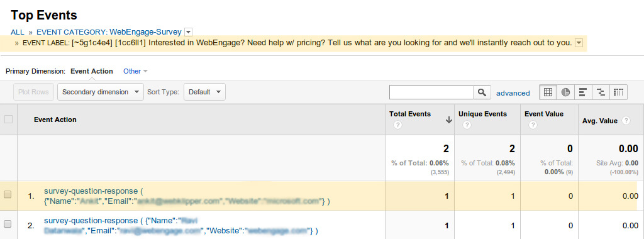Open Unique Events help question mark
The image size is (644, 239).
click(x=467, y=125)
